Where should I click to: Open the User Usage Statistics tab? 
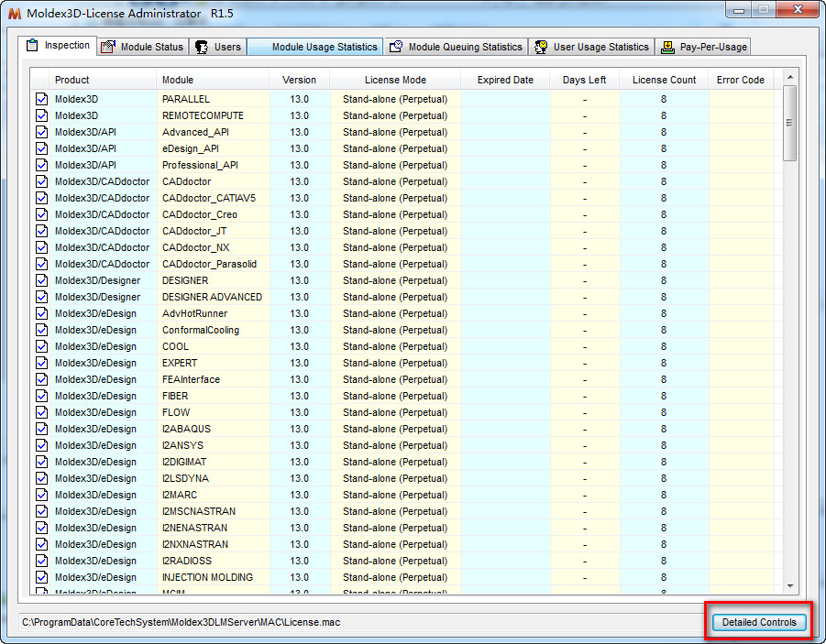591,47
